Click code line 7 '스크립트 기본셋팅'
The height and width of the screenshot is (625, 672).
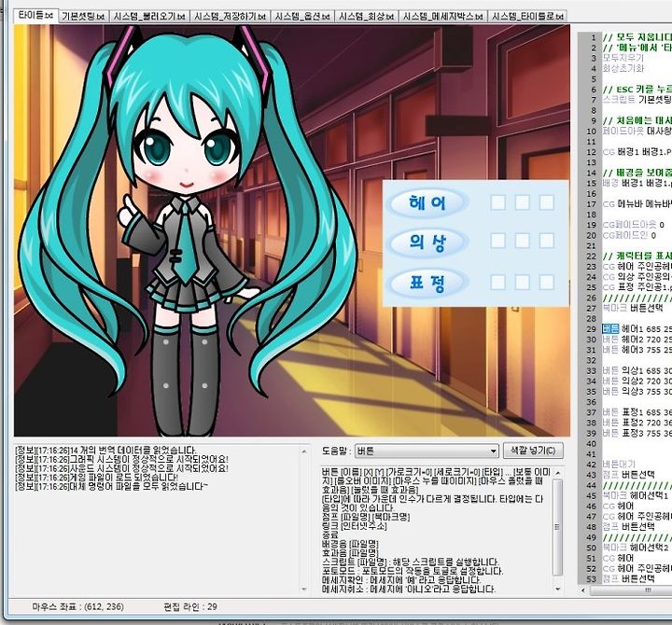tap(637, 100)
